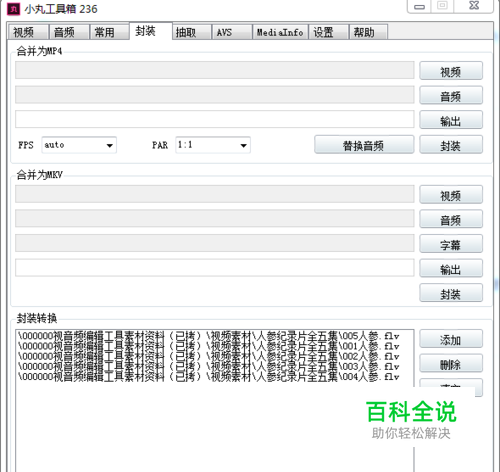The width and height of the screenshot is (500, 472).
Task: Click 音频 button in 合并为MP4 section
Action: point(451,95)
